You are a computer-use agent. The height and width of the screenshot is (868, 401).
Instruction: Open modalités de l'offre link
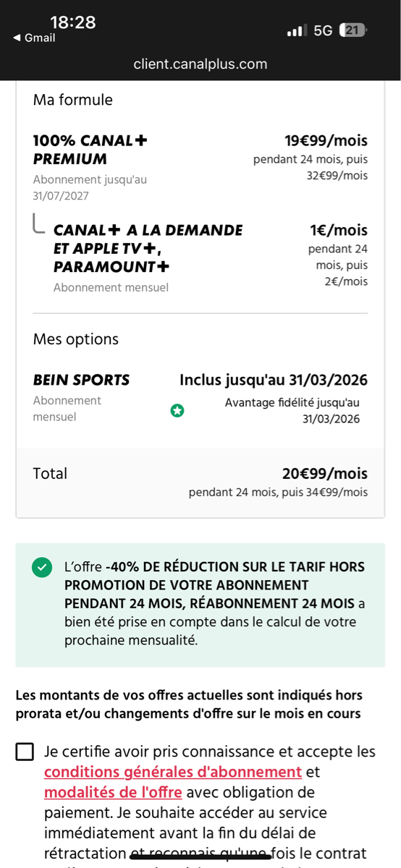click(x=113, y=792)
